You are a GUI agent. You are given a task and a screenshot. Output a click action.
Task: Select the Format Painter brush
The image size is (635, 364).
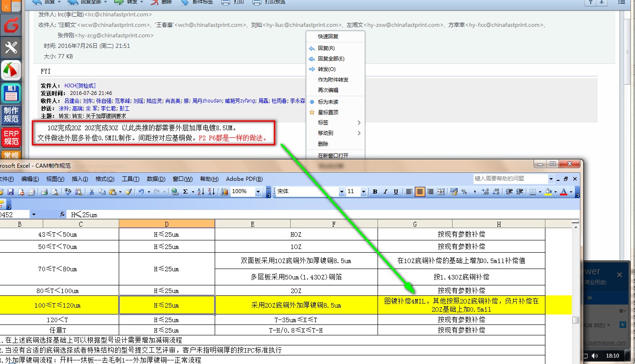[128, 192]
